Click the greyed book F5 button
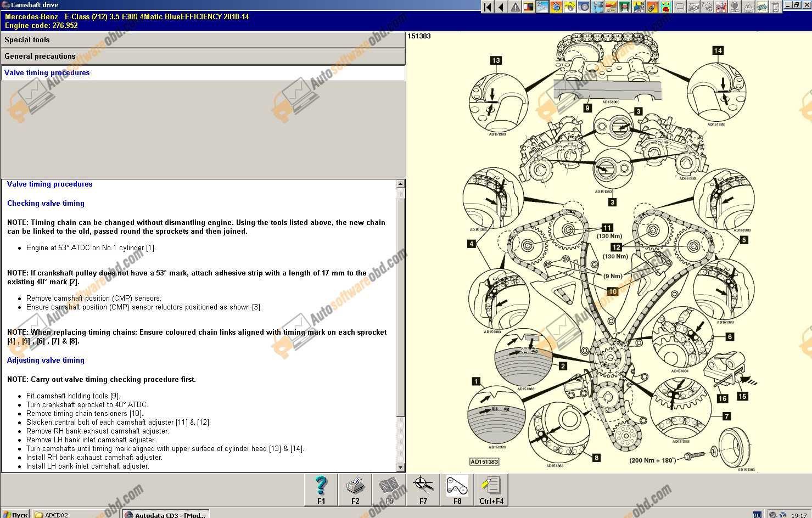The width and height of the screenshot is (812, 518). coord(389,489)
